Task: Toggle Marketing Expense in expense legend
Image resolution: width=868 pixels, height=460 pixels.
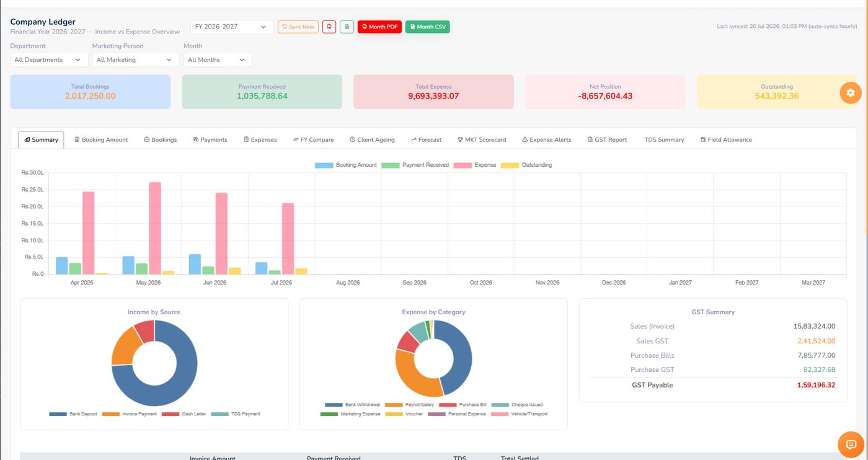Action: coord(350,414)
